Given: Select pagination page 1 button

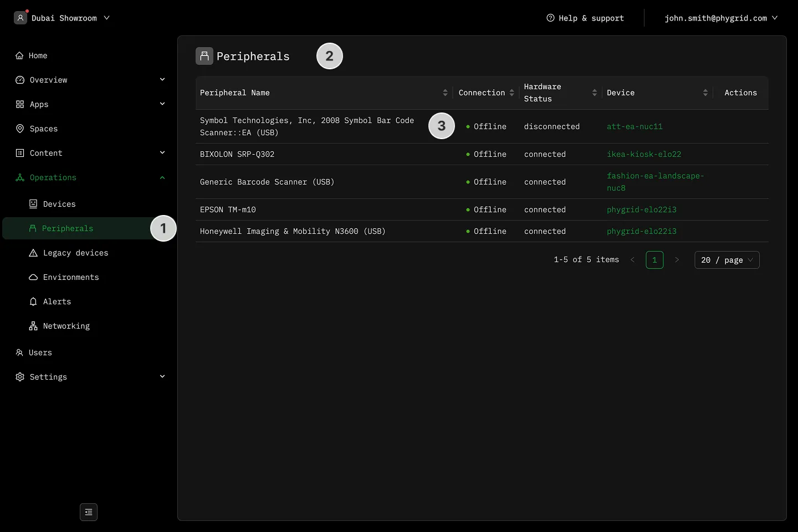Looking at the screenshot, I should [x=654, y=260].
